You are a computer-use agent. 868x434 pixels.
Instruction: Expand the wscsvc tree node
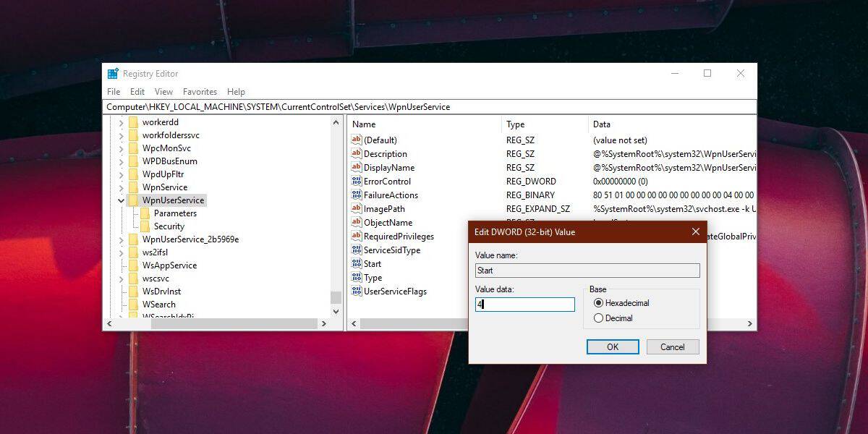click(122, 278)
